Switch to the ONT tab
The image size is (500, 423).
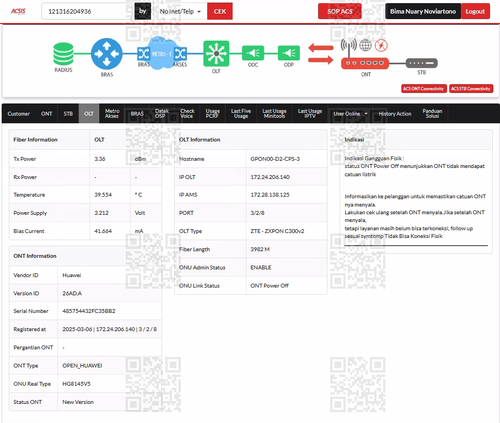point(47,114)
